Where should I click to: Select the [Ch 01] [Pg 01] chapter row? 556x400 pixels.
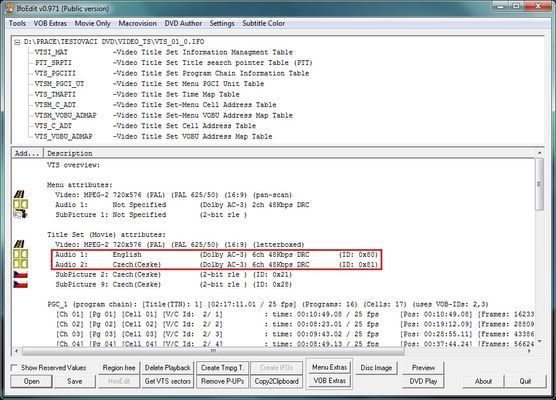coord(295,314)
